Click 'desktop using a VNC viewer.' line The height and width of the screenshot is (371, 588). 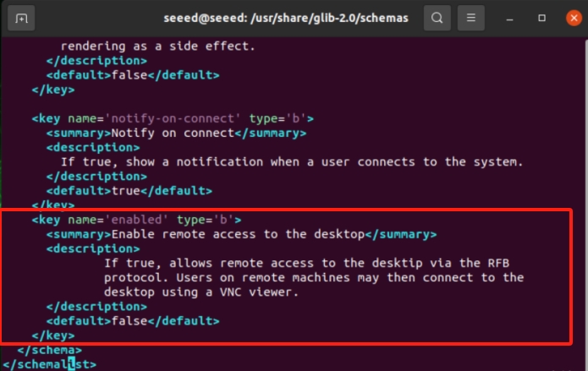pos(201,292)
